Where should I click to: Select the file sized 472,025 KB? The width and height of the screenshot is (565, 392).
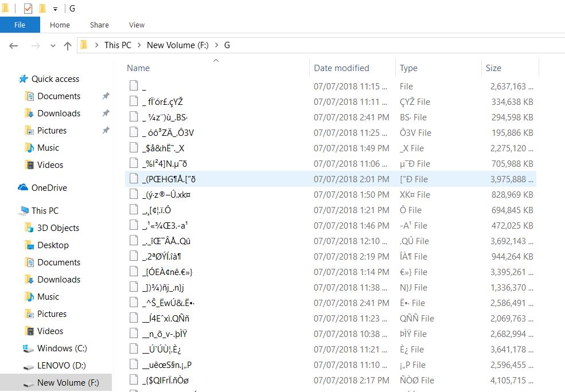click(330, 226)
